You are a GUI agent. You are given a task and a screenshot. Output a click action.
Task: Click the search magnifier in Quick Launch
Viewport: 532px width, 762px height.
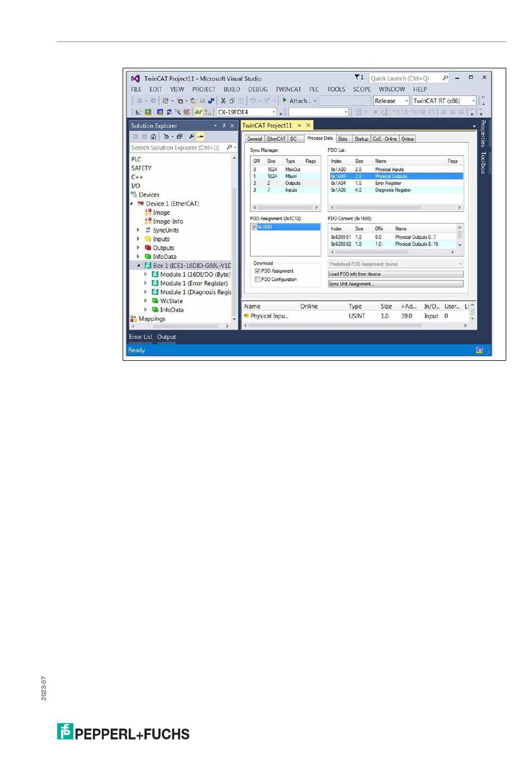tap(445, 78)
